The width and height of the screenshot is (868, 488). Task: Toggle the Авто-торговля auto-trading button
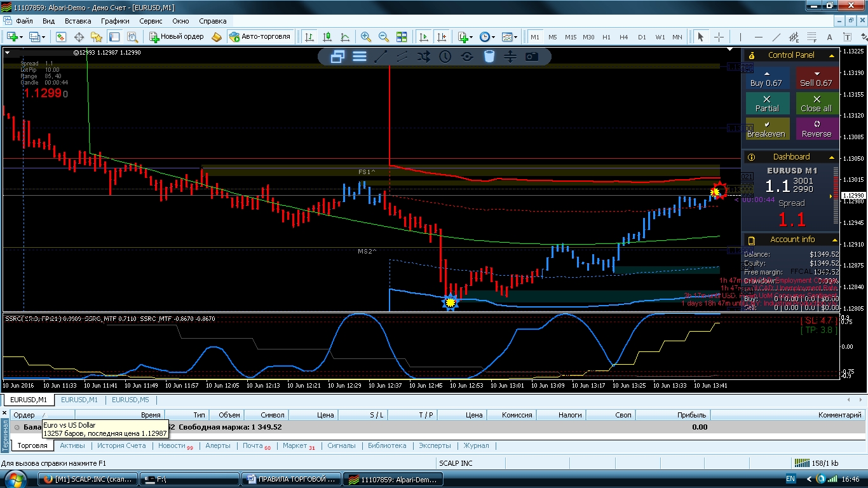260,37
